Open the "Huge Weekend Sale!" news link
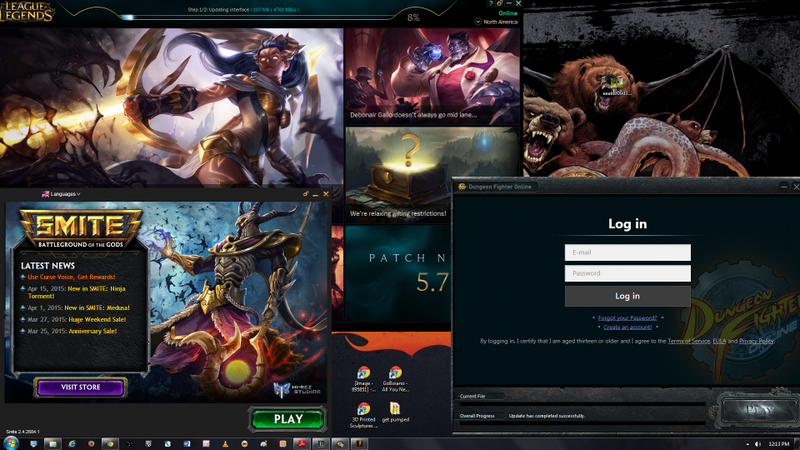800x450 pixels. point(97,319)
